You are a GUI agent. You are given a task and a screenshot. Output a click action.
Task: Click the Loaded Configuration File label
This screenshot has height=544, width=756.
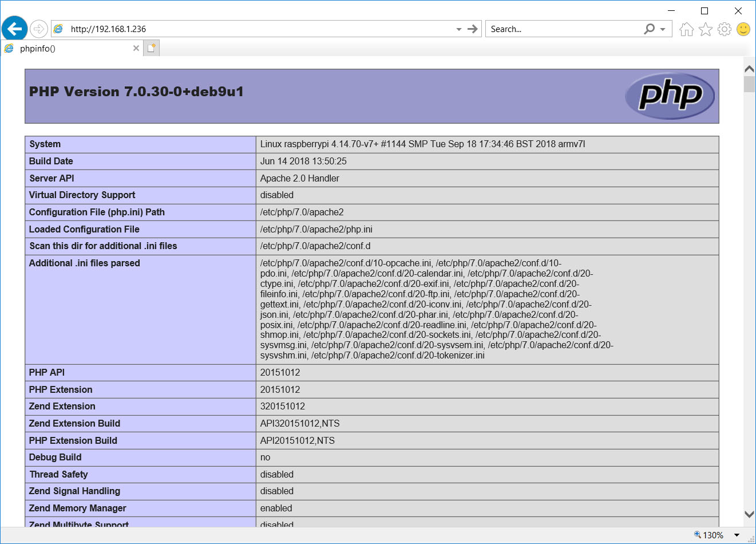(x=84, y=230)
